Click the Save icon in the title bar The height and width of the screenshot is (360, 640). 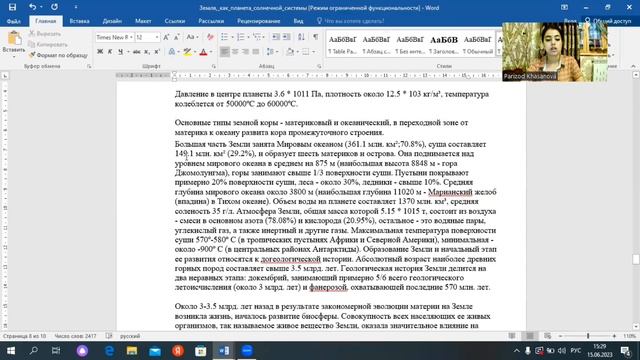point(12,7)
